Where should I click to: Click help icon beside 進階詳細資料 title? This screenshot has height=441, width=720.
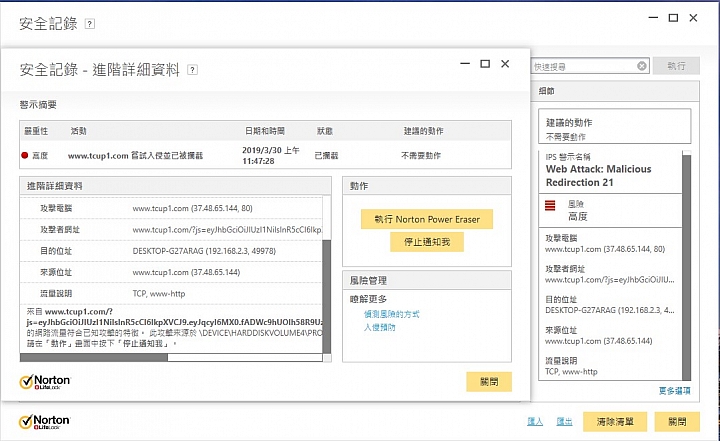[x=193, y=70]
